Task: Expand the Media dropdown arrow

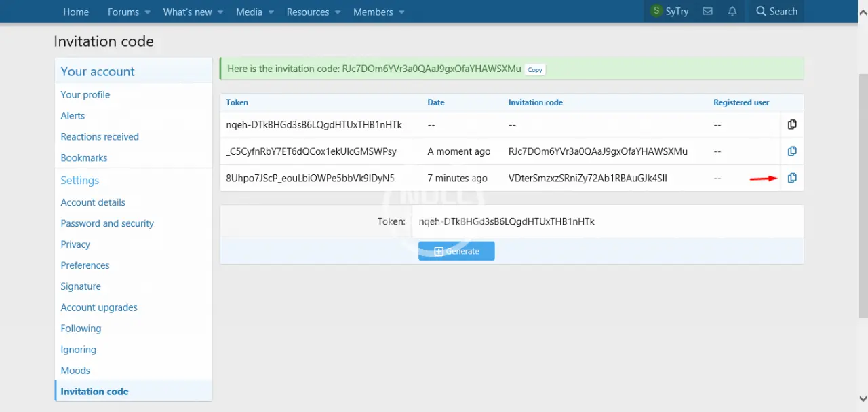Action: click(271, 12)
